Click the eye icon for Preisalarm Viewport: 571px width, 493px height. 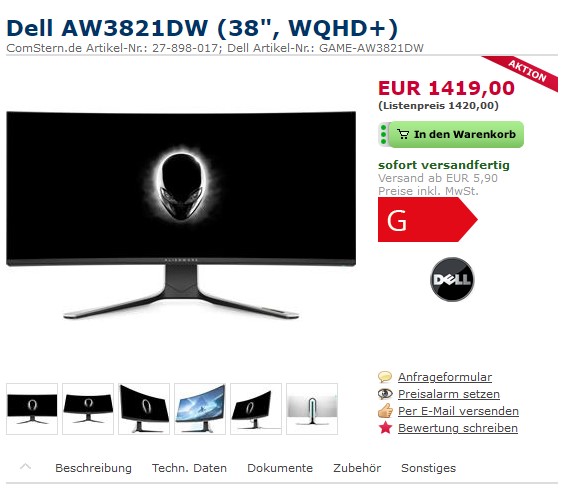point(385,394)
